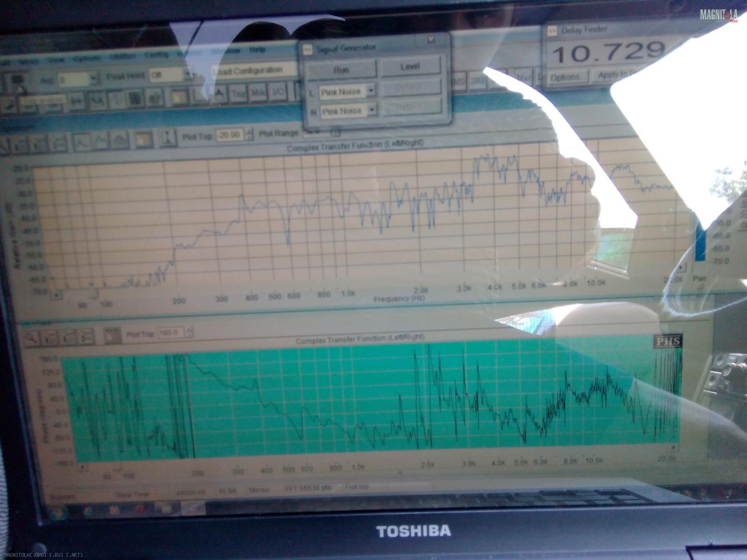Click the legend box icon in spectrum toolbar

coord(144,139)
